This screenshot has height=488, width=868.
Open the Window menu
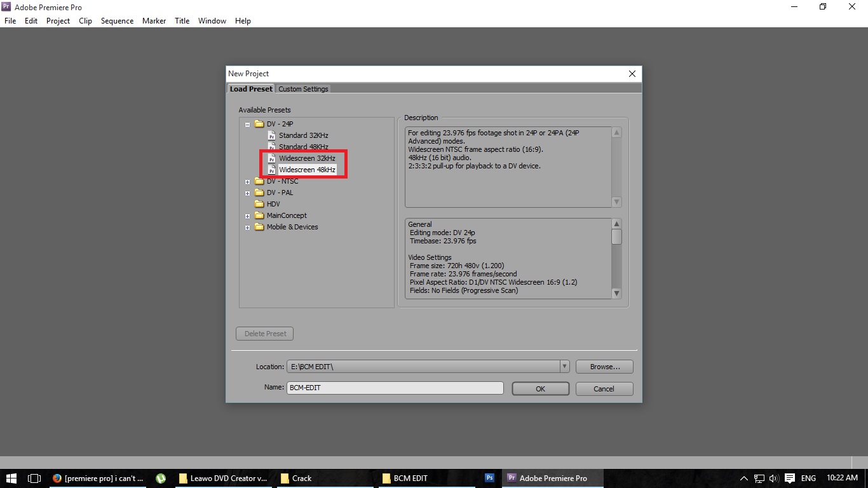pyautogui.click(x=212, y=21)
